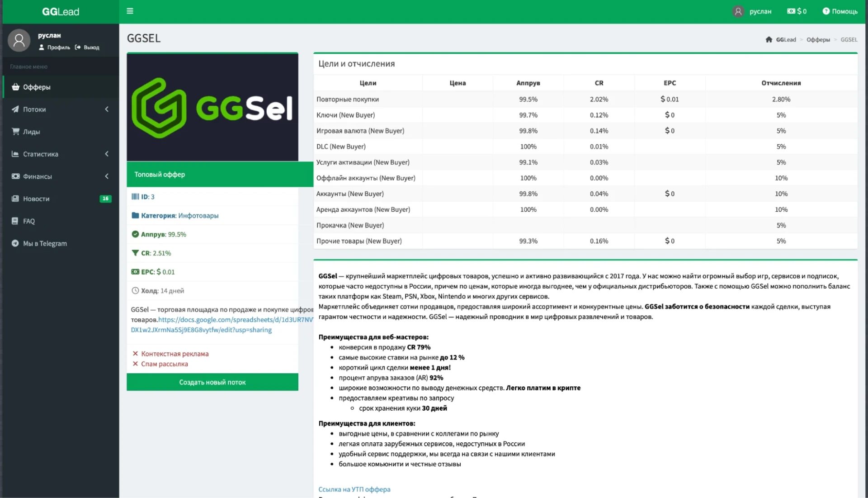
Task: Click the Аппрув column header
Action: click(528, 83)
